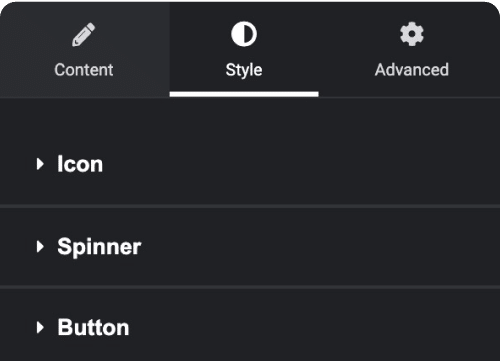Expand the Button section disclosure arrow
Viewport: 500px width, 361px height.
40,328
